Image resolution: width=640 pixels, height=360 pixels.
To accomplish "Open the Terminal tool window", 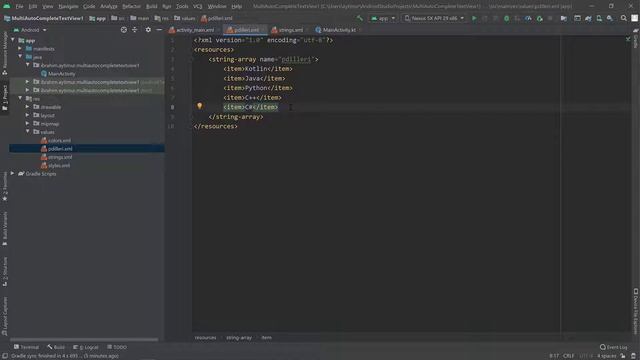I will 26,347.
